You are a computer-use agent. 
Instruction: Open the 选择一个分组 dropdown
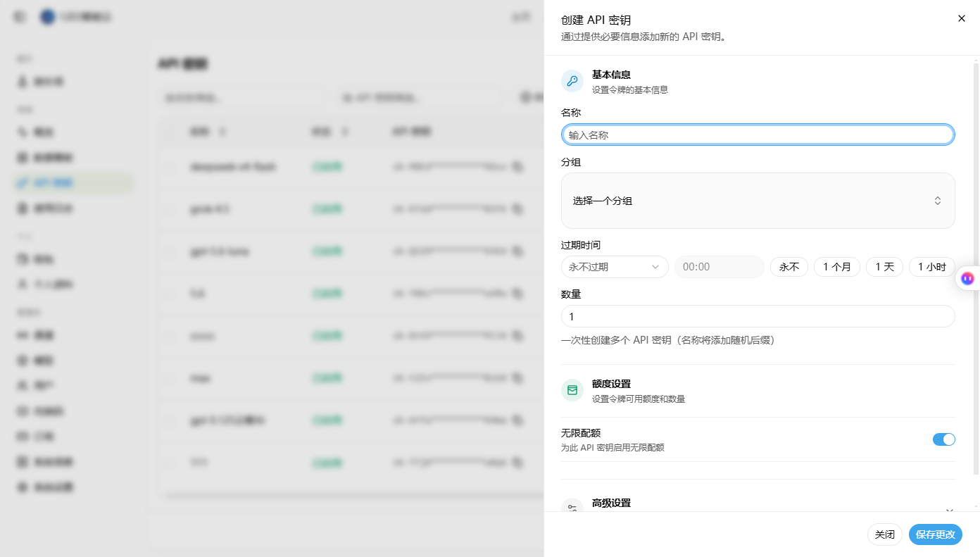click(758, 201)
